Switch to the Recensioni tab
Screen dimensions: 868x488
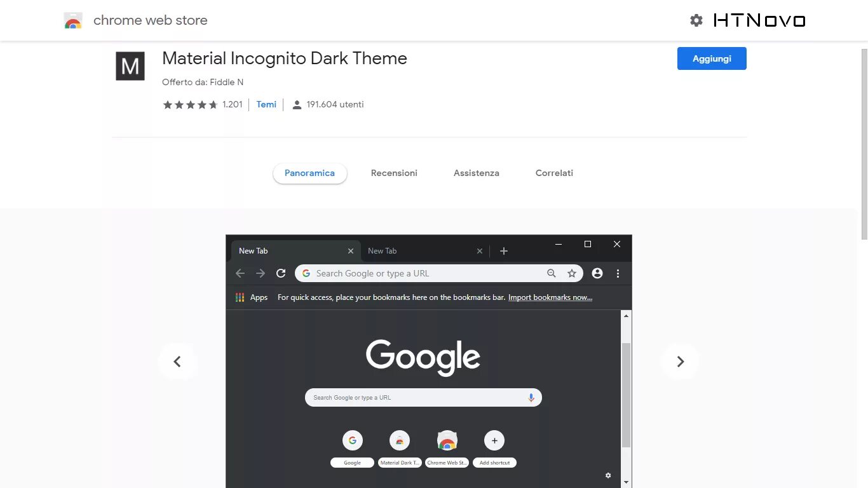394,173
